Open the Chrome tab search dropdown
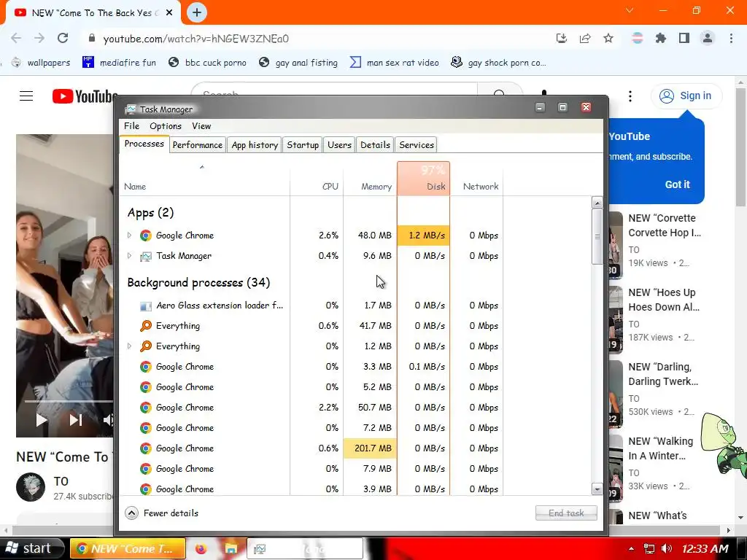 [630, 10]
